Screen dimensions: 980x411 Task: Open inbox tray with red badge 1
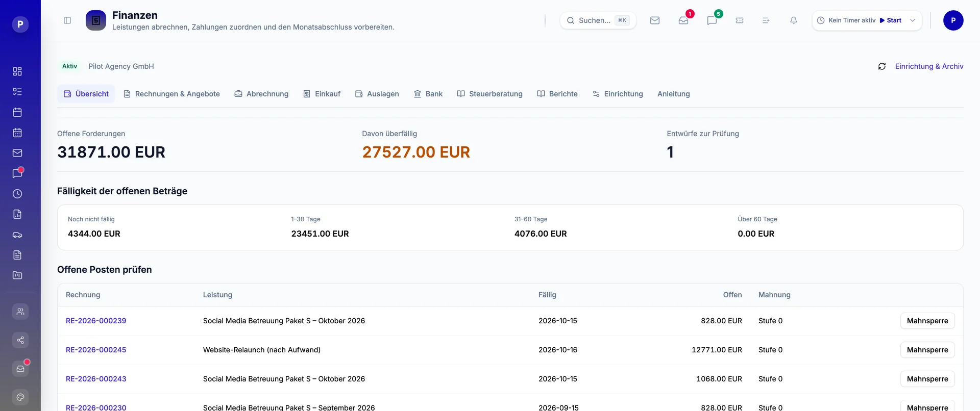click(x=683, y=20)
